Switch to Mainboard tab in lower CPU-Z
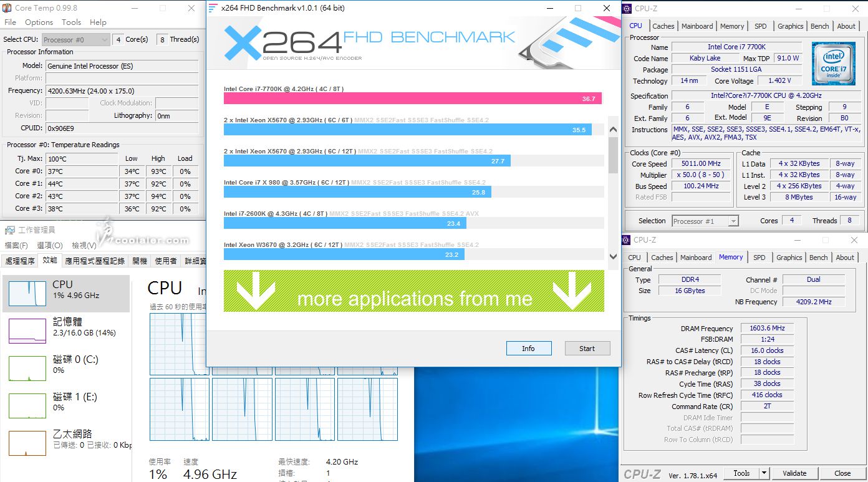Screen dimensions: 868x482 click(x=696, y=258)
